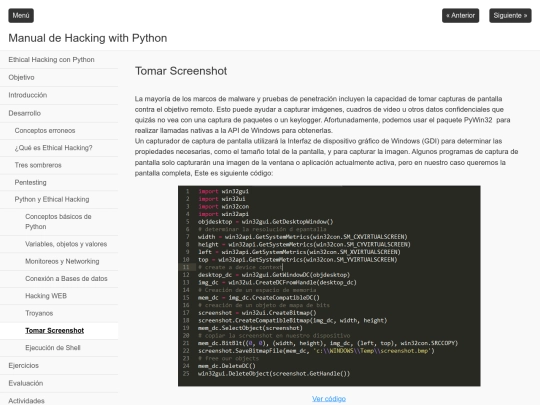This screenshot has width=540, height=405.
Task: Click the Manual de Hacking with Python title
Action: (x=88, y=38)
